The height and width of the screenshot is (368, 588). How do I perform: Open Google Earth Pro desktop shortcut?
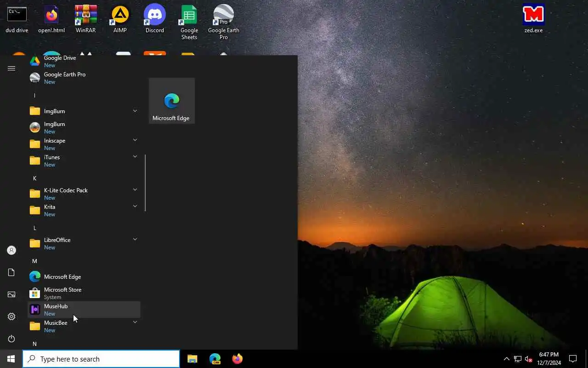223,22
